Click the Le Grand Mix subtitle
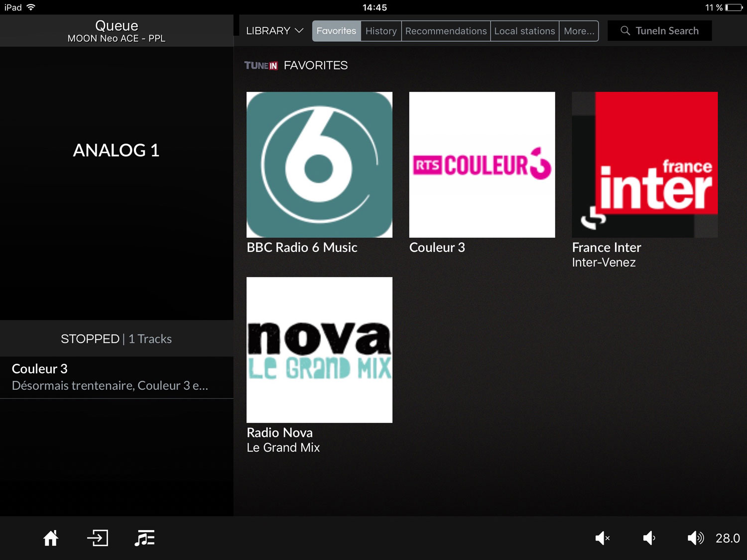 tap(283, 448)
